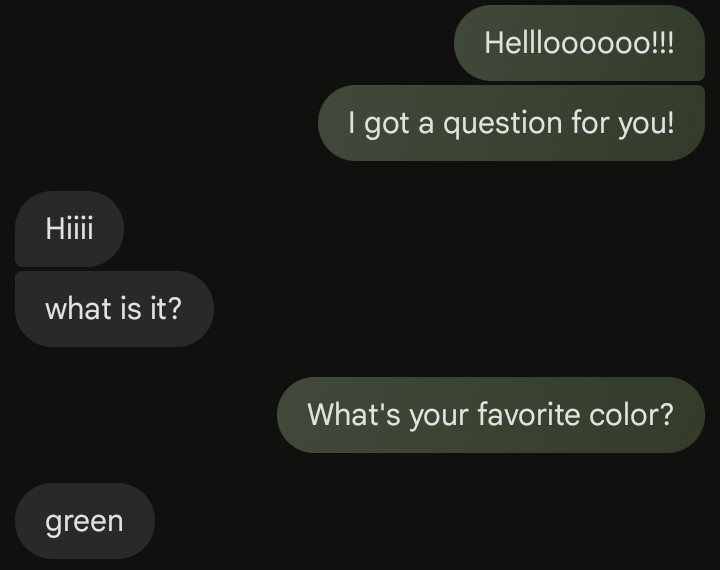The image size is (720, 570).
Task: Click the 'Hellloooooo!!!' sent message bubble
Action: coord(580,43)
